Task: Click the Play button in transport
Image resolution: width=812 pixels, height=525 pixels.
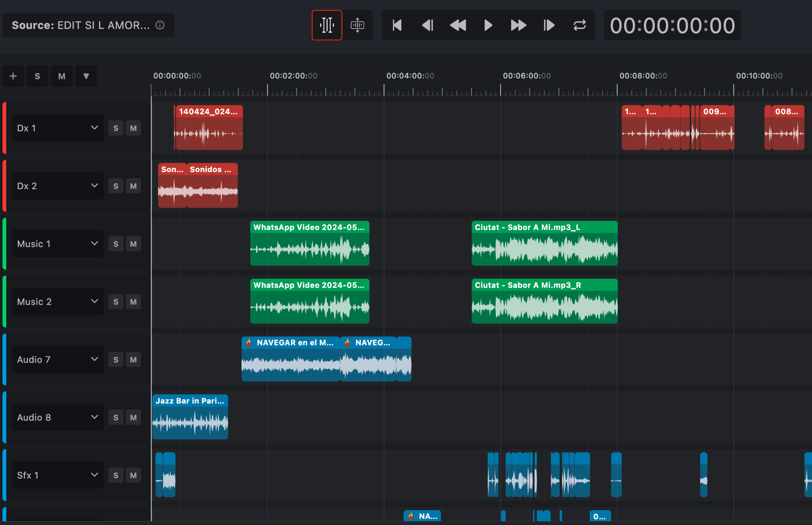Action: pos(488,25)
